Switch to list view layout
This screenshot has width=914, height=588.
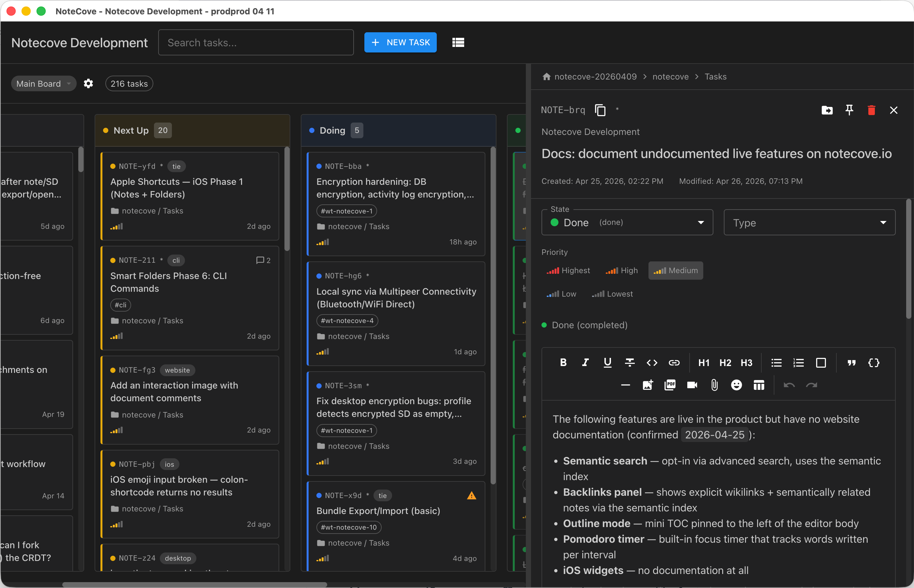point(458,42)
